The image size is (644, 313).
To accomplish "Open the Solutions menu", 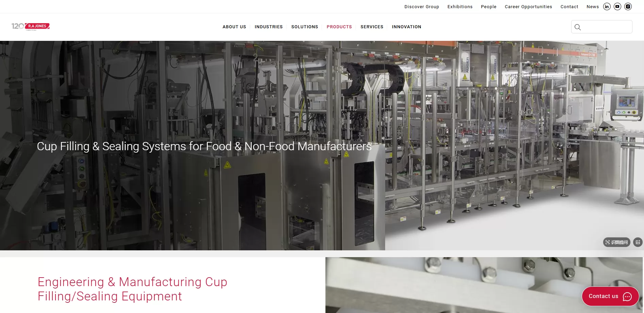I will [x=304, y=27].
